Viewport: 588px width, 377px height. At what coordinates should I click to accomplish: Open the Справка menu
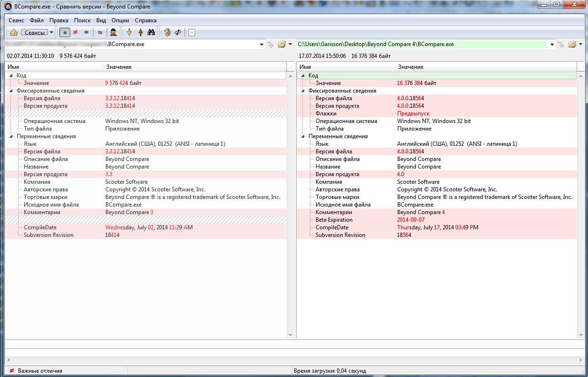click(146, 20)
